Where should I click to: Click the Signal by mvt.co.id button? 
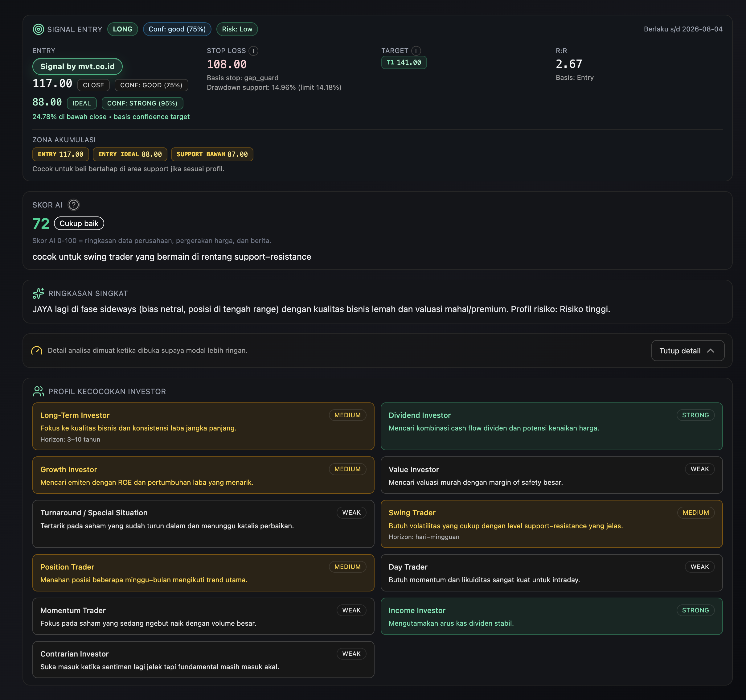tap(77, 66)
